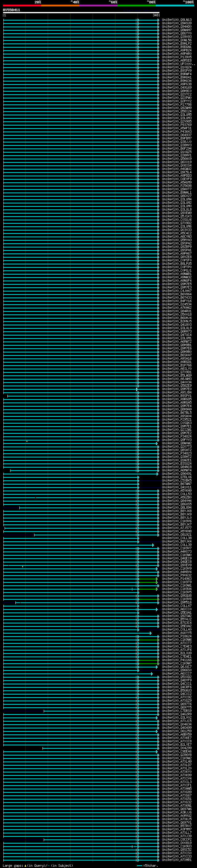Open UniRef100_A5AFS1 hit
Image resolution: width=197 pixels, height=868 pixels.
point(176,128)
